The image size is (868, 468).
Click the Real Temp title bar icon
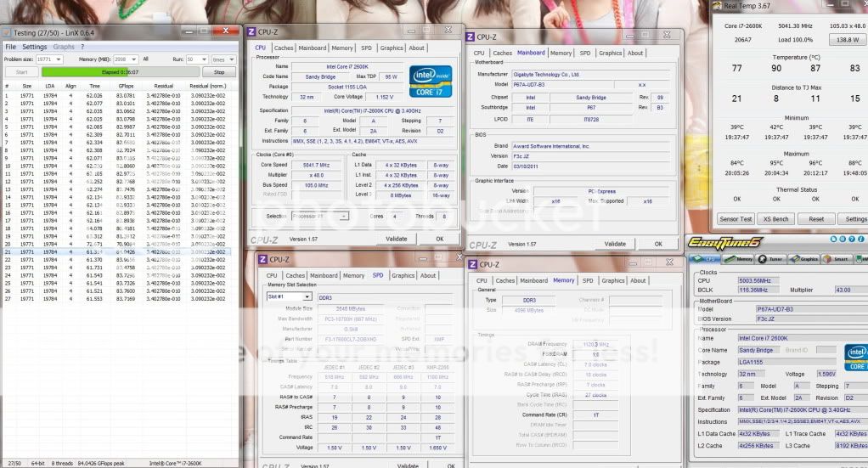(718, 6)
